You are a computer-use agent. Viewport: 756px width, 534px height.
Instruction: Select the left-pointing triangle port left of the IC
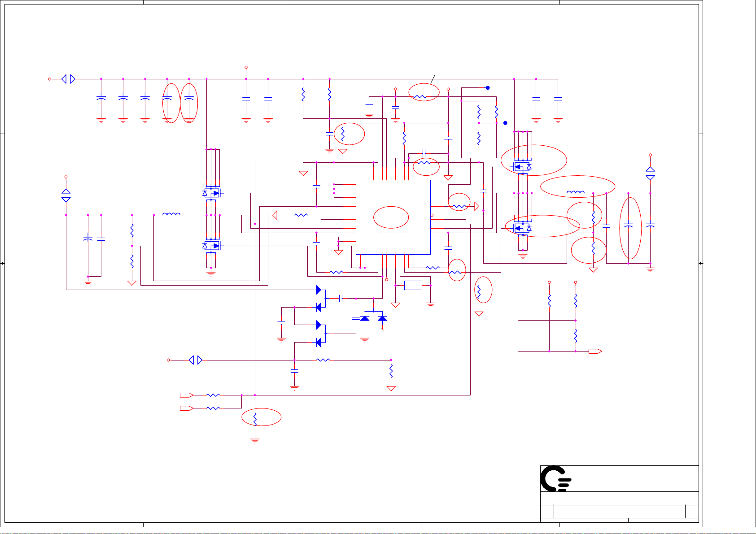coord(275,215)
